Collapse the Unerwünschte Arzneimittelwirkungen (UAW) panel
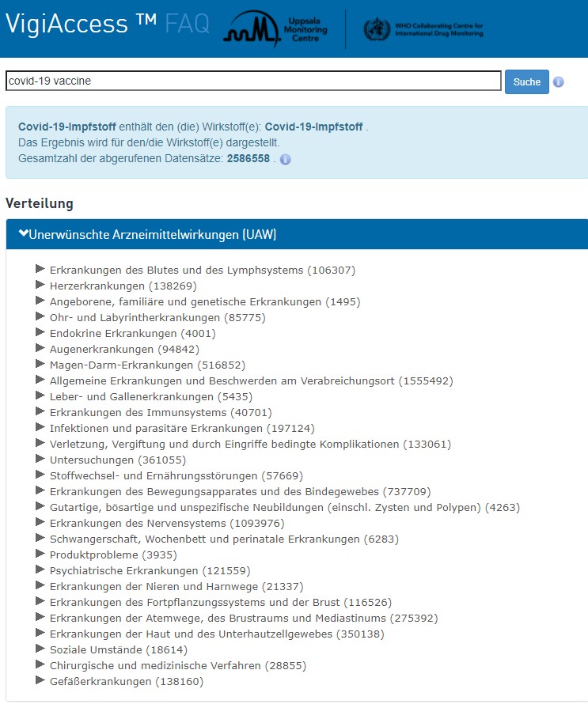Image resolution: width=588 pixels, height=704 pixels. click(148, 234)
